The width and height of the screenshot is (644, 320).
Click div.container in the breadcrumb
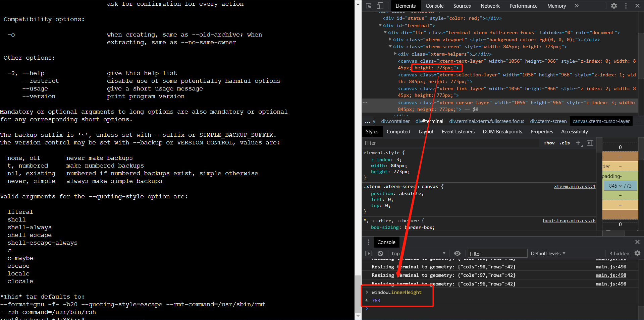pos(395,121)
